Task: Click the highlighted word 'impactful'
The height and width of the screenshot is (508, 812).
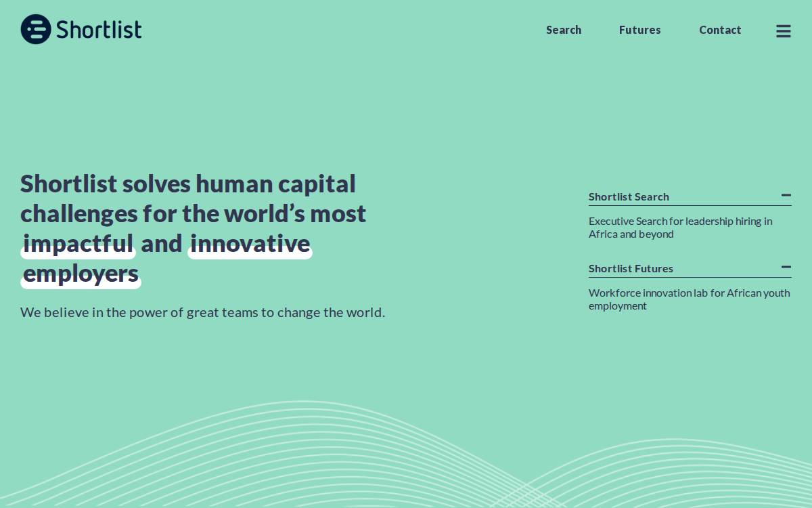Action: 78,244
